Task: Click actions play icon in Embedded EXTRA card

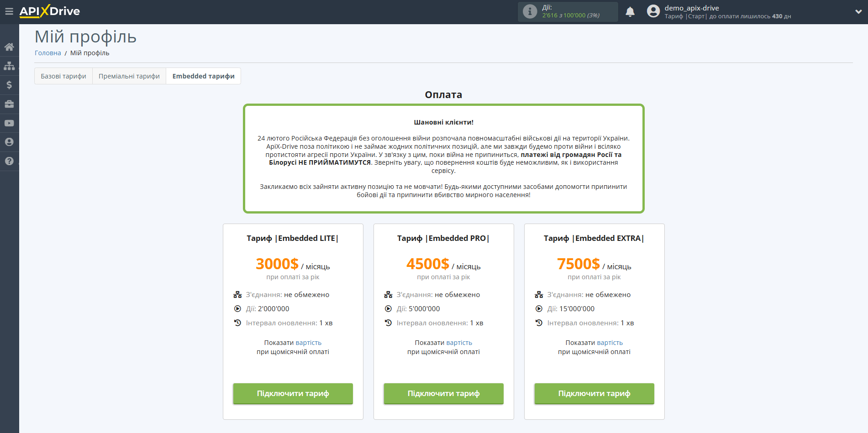Action: (539, 309)
